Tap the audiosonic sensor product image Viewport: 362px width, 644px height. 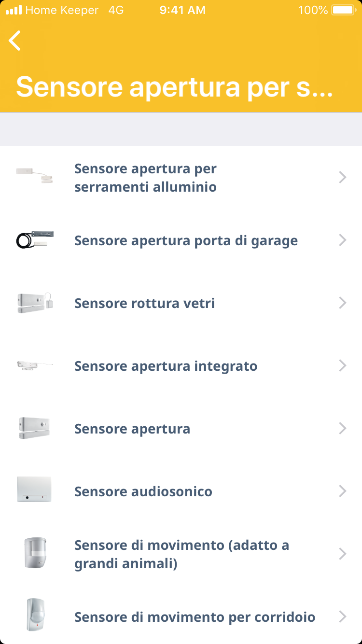point(34,490)
